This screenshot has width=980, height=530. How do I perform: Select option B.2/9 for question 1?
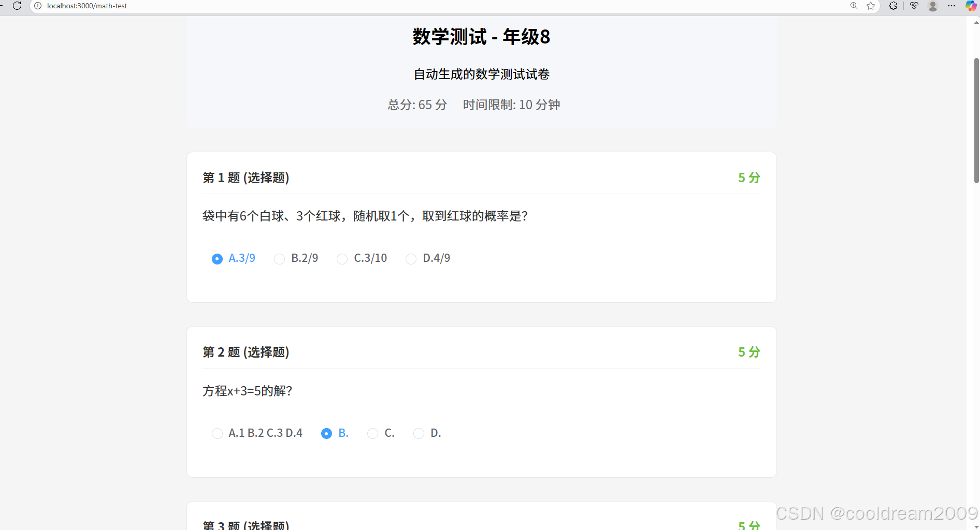click(296, 258)
